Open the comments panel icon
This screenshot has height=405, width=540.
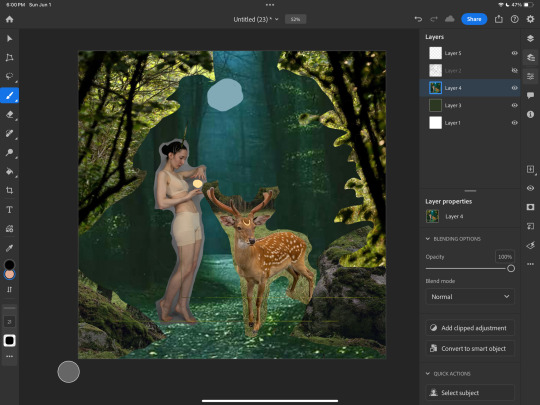click(x=530, y=95)
